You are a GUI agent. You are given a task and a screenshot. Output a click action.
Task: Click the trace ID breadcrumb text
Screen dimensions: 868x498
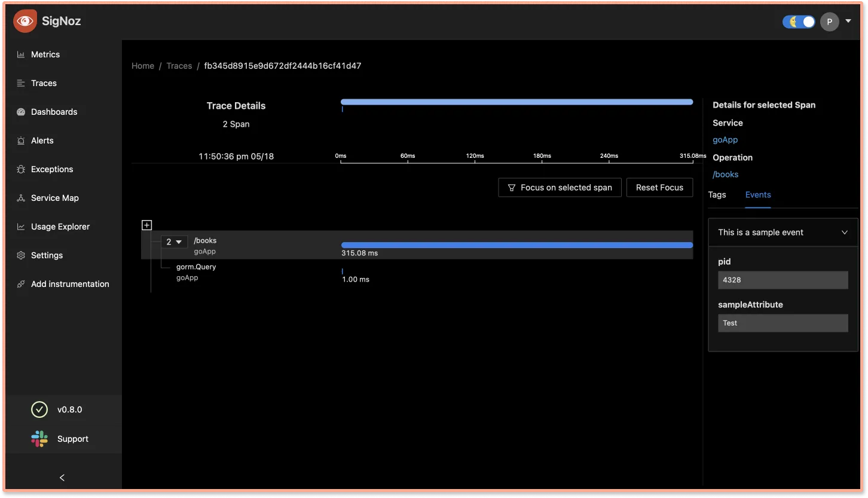[x=283, y=66]
